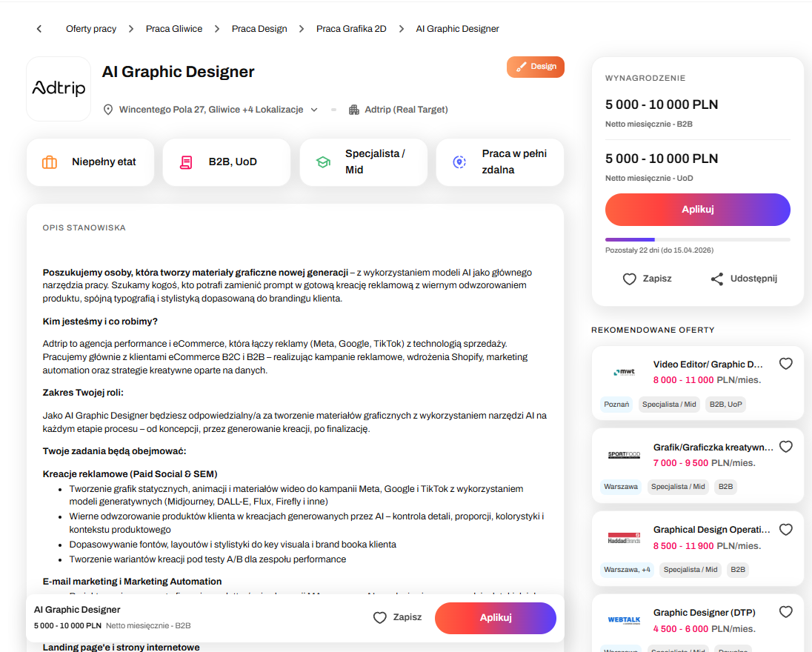Click the company building icon

[353, 110]
